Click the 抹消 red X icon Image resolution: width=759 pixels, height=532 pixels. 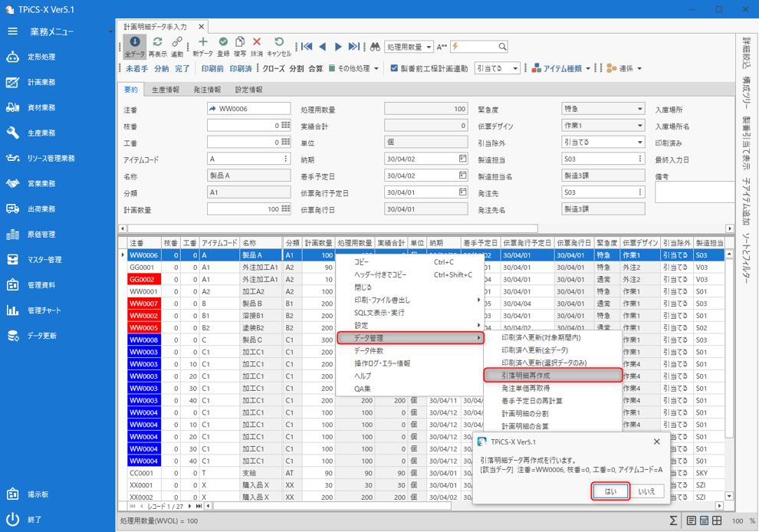pyautogui.click(x=257, y=46)
